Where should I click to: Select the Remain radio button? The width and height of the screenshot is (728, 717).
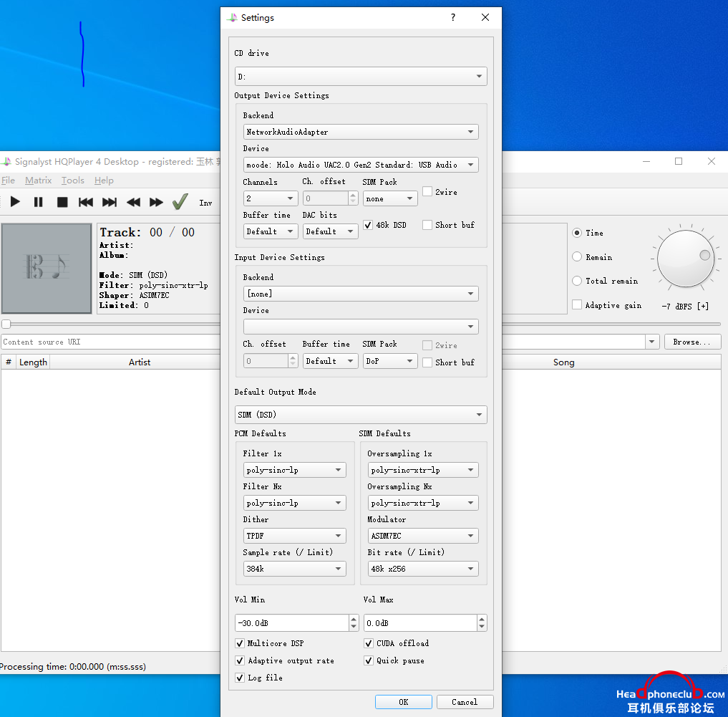[577, 257]
